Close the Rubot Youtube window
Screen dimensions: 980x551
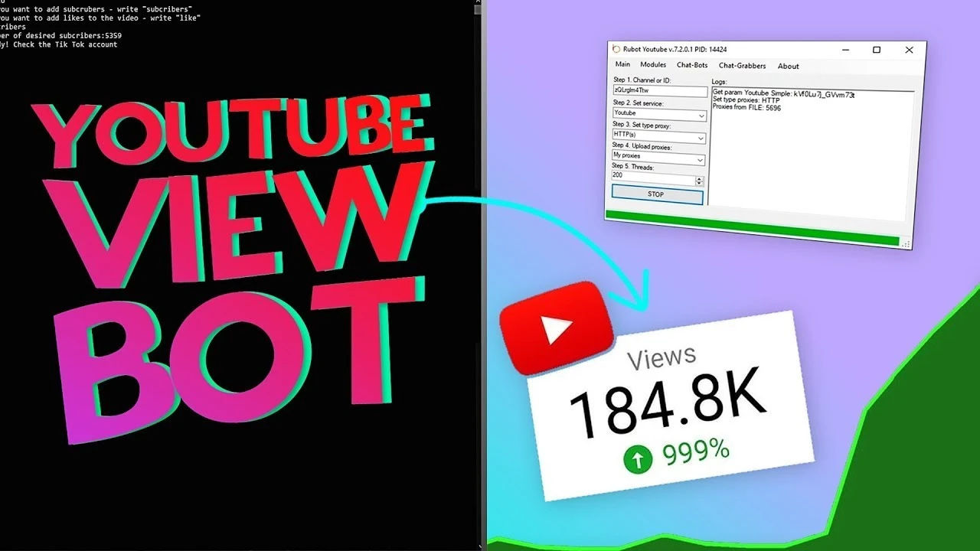tap(909, 51)
